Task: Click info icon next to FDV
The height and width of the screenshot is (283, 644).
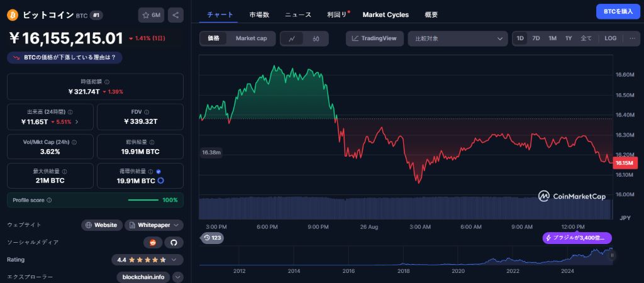Action: 147,112
